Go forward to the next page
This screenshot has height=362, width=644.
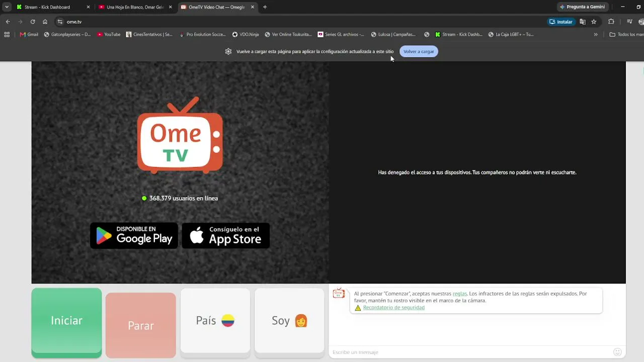tap(20, 22)
